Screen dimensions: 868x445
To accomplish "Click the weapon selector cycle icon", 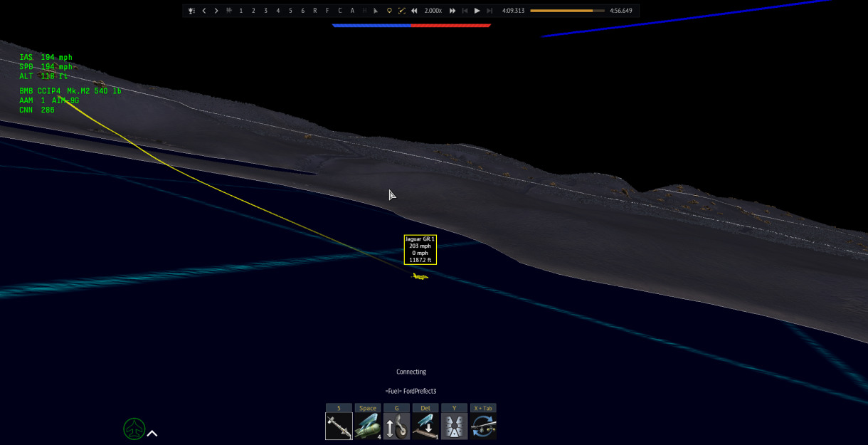I will [483, 426].
